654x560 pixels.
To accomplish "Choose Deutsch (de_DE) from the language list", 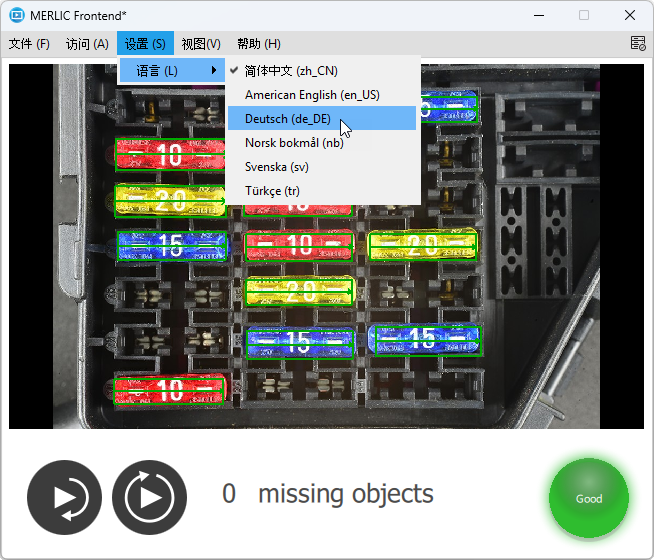I will pyautogui.click(x=287, y=118).
